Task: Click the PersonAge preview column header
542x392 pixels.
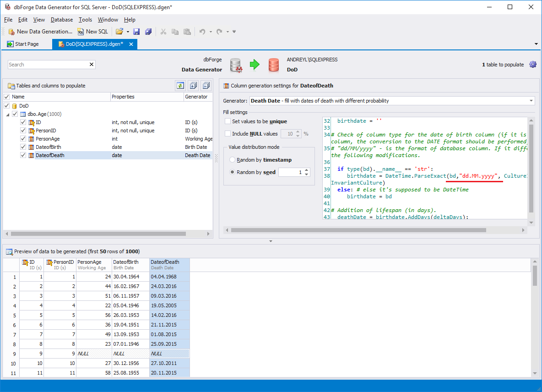Action: (x=94, y=265)
